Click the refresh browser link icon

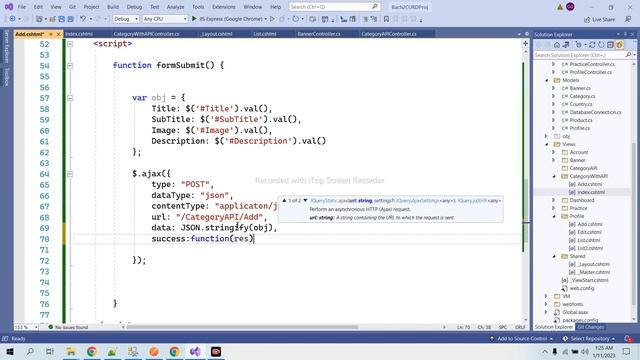tap(296, 19)
